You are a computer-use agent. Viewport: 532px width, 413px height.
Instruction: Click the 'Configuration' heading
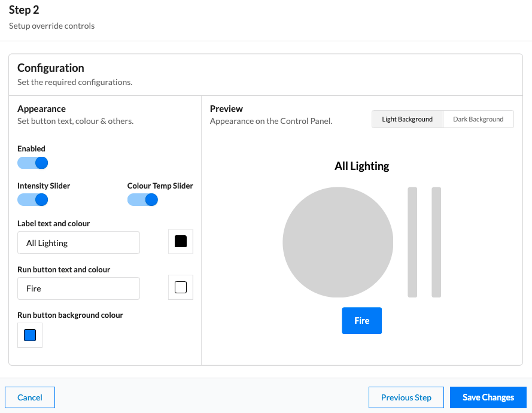point(50,68)
